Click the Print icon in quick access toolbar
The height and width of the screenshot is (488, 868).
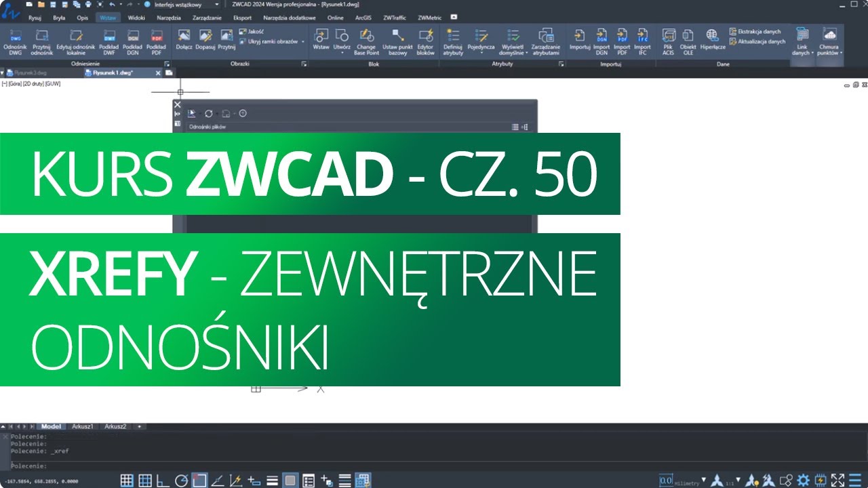88,4
